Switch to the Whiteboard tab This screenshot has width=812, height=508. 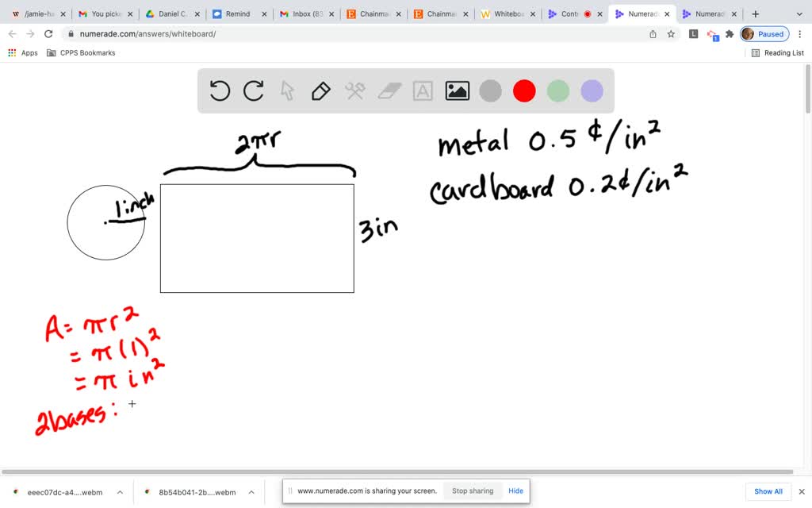tap(505, 13)
